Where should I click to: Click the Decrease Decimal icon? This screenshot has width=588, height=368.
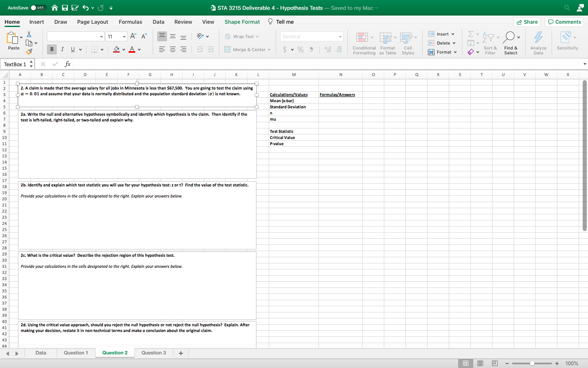[x=339, y=49]
